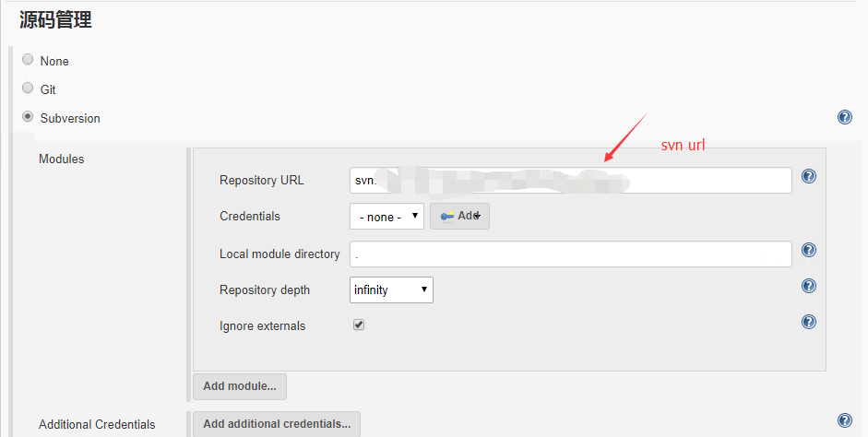Open help for Additional Credentials
868x437 pixels.
click(x=845, y=420)
